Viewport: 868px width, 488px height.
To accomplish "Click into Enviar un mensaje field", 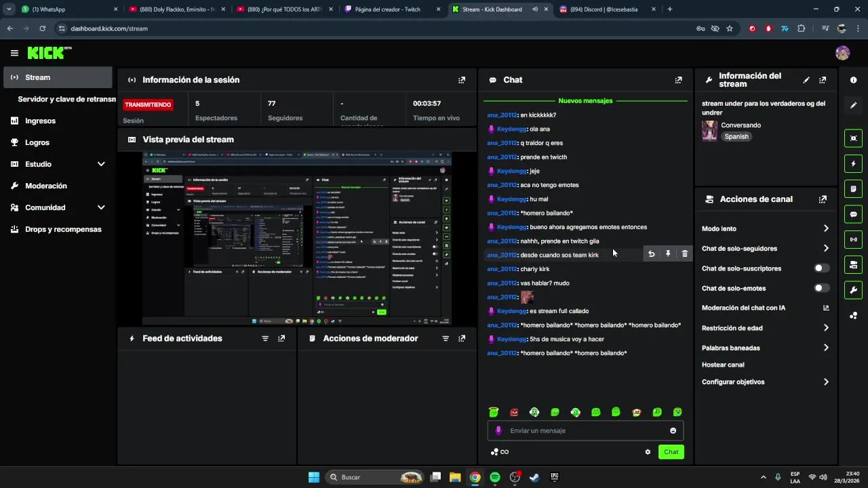I will [585, 430].
